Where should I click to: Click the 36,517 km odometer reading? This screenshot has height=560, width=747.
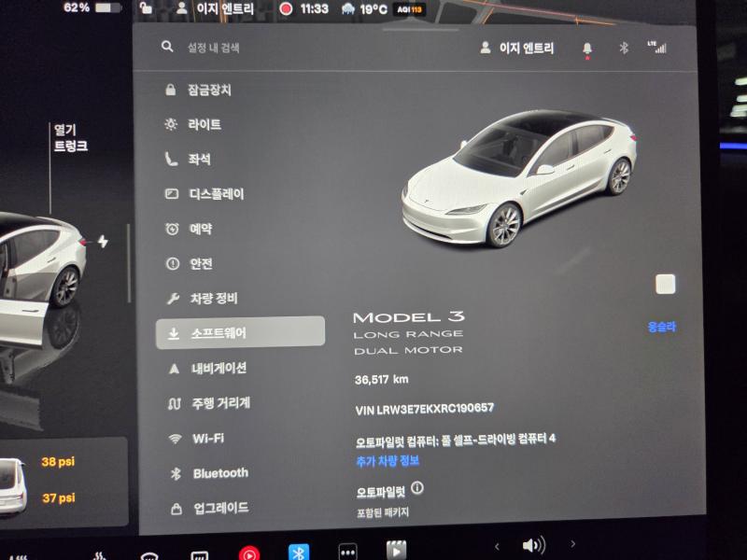(x=382, y=380)
